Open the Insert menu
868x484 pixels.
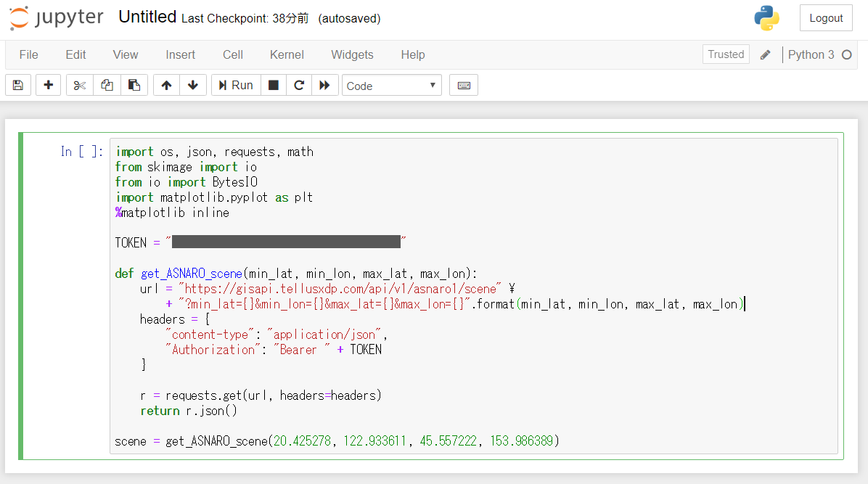[x=181, y=55]
